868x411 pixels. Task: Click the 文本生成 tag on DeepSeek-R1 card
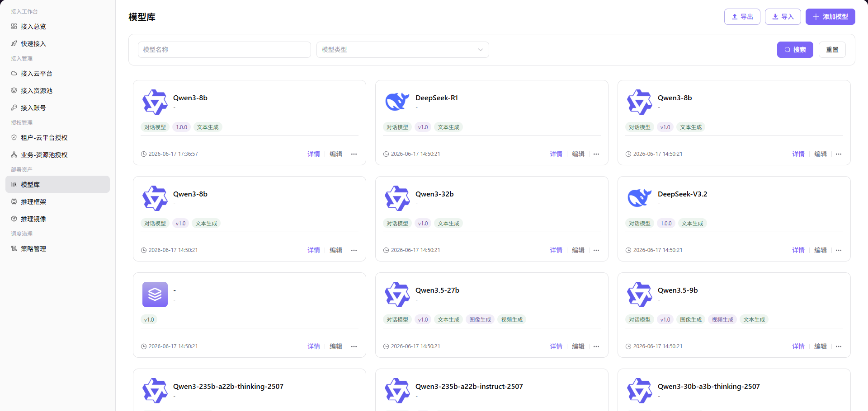click(x=448, y=127)
